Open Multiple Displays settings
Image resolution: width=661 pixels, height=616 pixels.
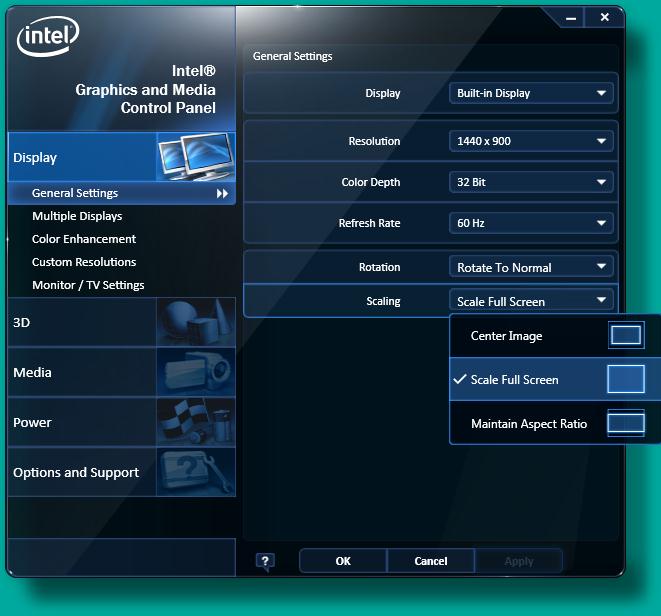click(77, 216)
